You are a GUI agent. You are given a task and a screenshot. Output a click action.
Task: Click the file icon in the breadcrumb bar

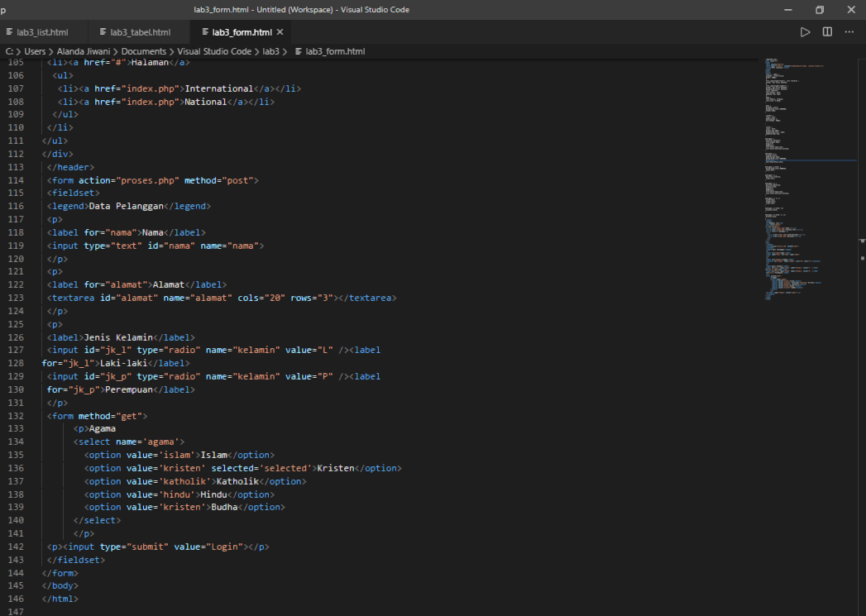click(299, 51)
